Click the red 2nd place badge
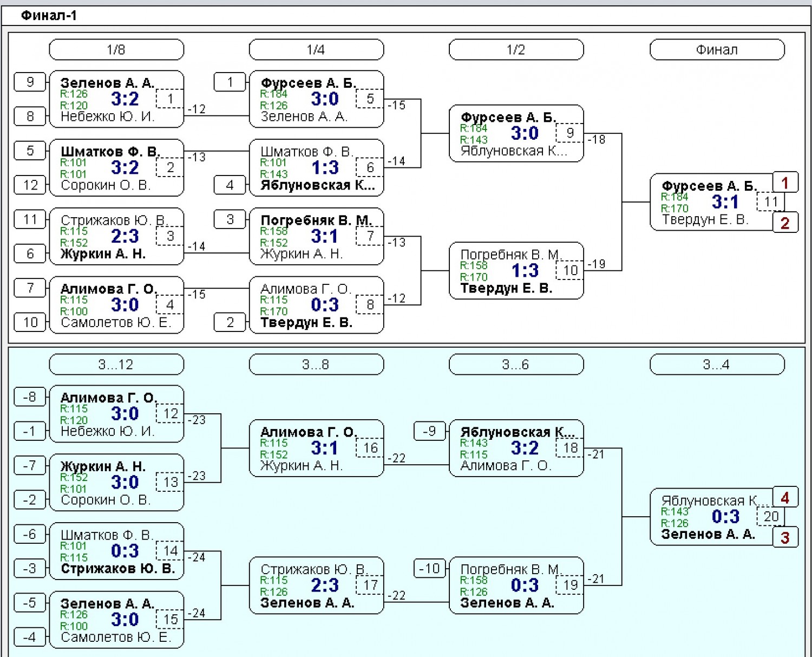Image resolution: width=812 pixels, height=657 pixels. pos(785,223)
